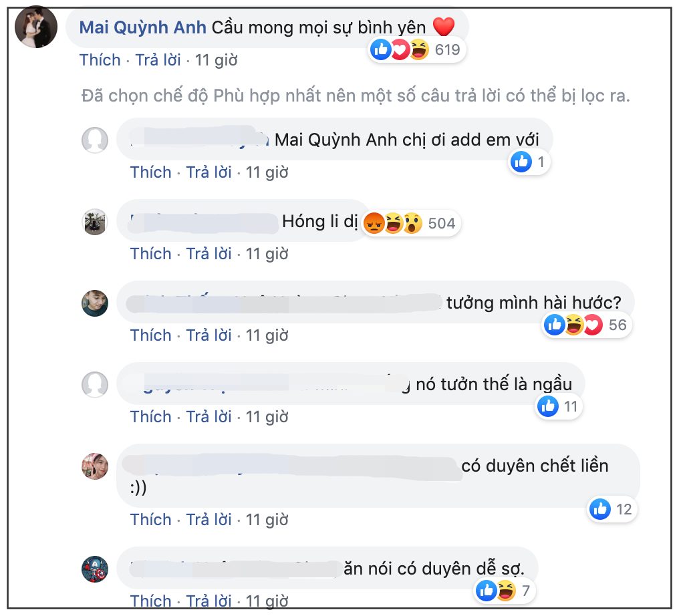Like the 'ăn nói có duyên dễ sợ' reply
Image resolution: width=679 pixels, height=616 pixels.
150,601
